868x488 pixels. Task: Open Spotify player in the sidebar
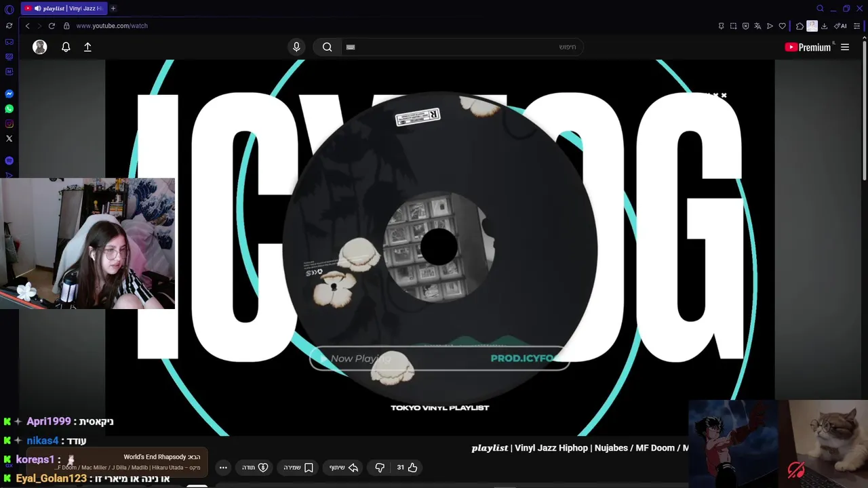(x=9, y=161)
